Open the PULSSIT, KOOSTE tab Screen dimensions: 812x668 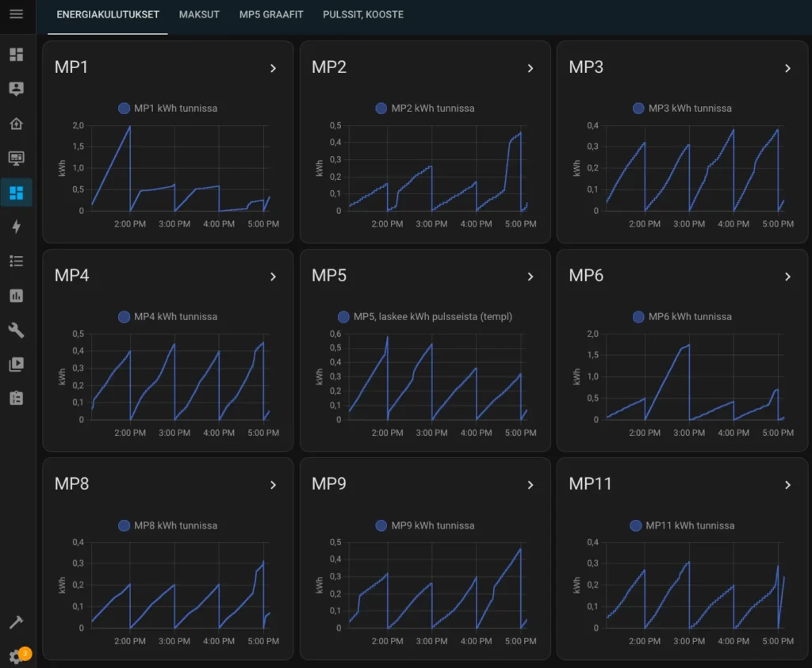tap(363, 14)
